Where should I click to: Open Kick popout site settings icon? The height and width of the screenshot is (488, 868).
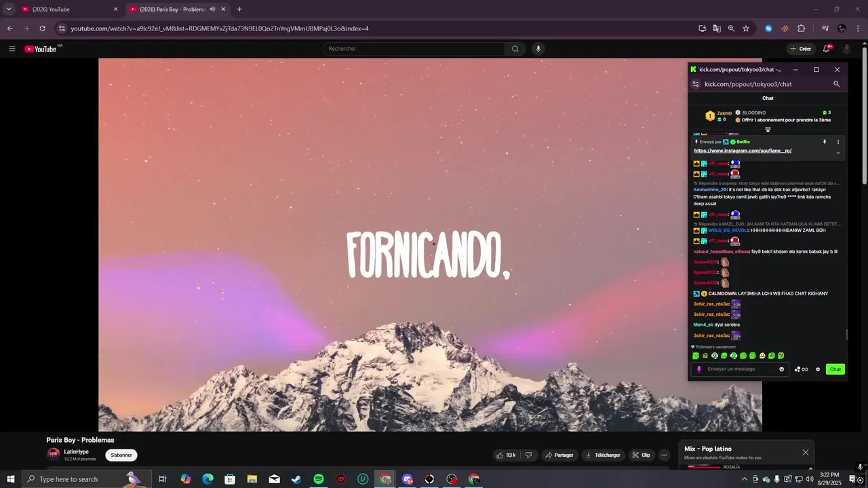[695, 84]
